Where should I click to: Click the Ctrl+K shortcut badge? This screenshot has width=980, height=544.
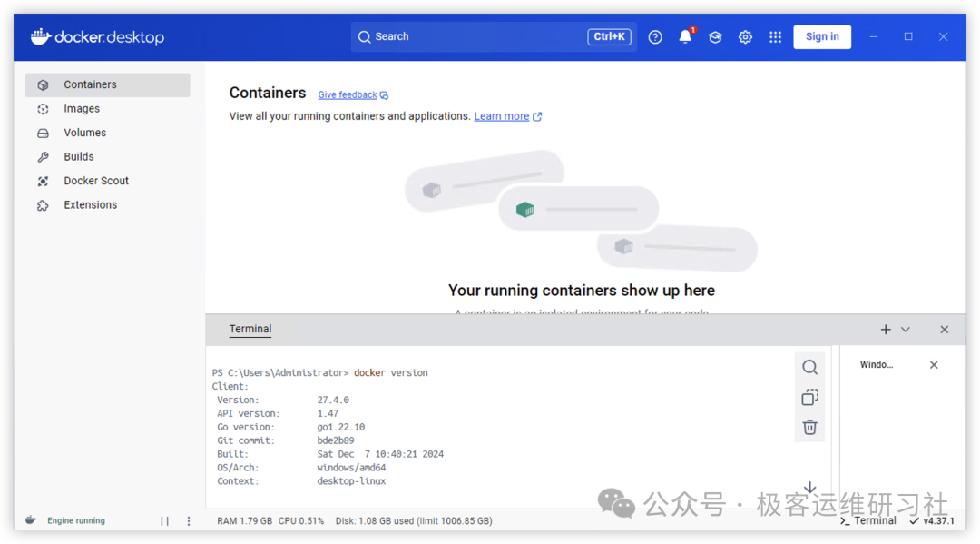coord(609,36)
